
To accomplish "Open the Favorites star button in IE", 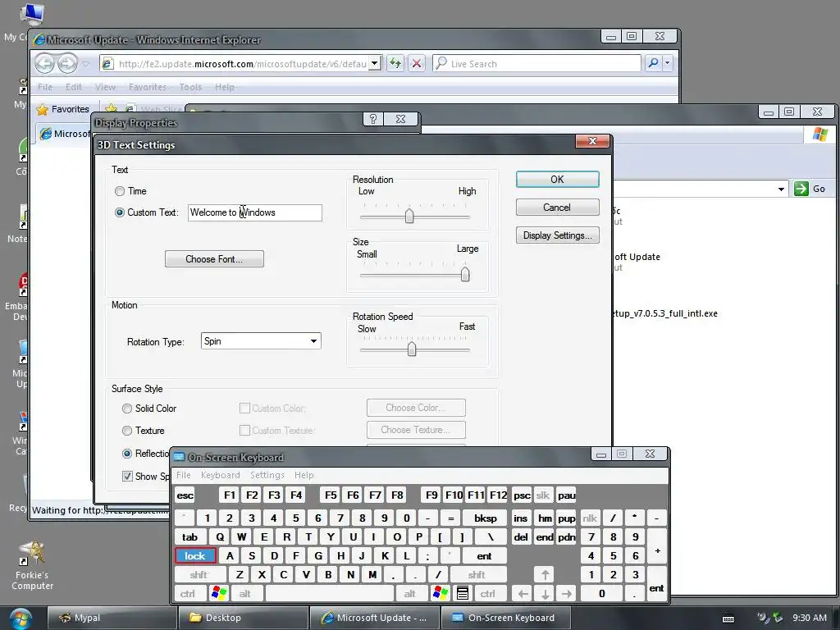I will tap(62, 109).
